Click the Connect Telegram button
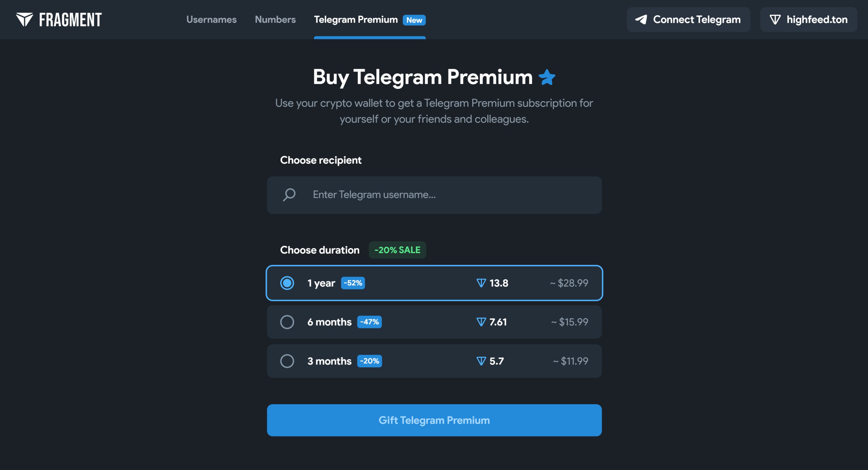This screenshot has width=868, height=470. [x=688, y=20]
